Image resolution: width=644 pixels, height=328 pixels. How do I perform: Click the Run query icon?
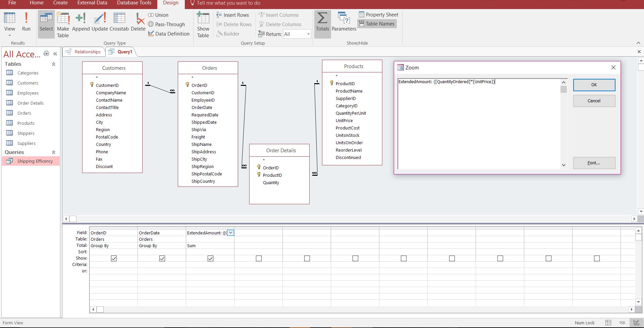[x=26, y=21]
